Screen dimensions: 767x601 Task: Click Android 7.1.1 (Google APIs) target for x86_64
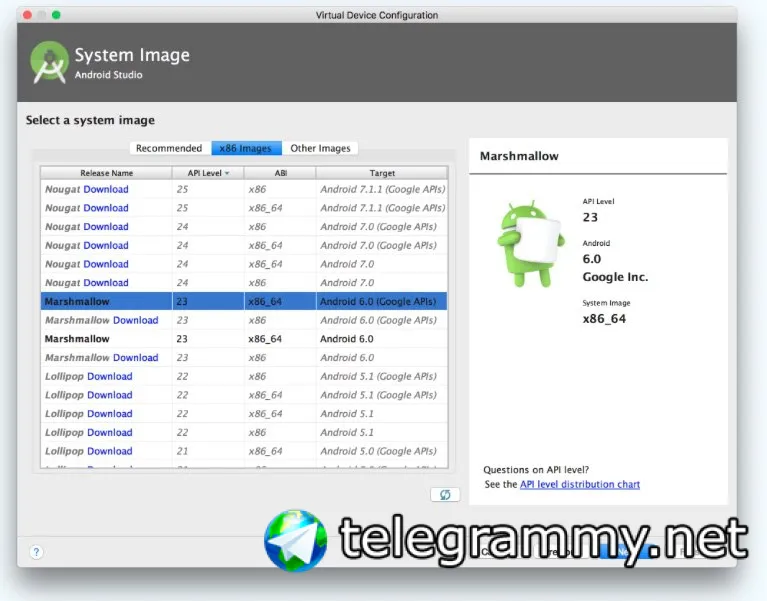pos(383,208)
